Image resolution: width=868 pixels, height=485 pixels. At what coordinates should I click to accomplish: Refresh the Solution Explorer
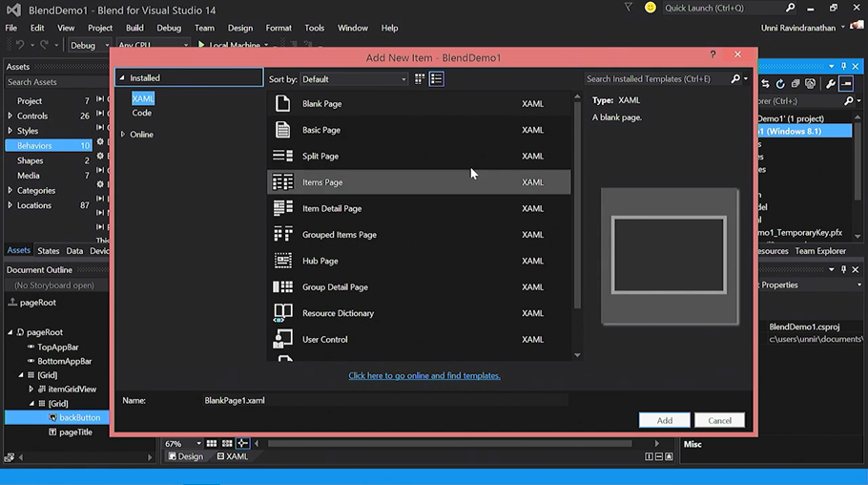point(780,84)
